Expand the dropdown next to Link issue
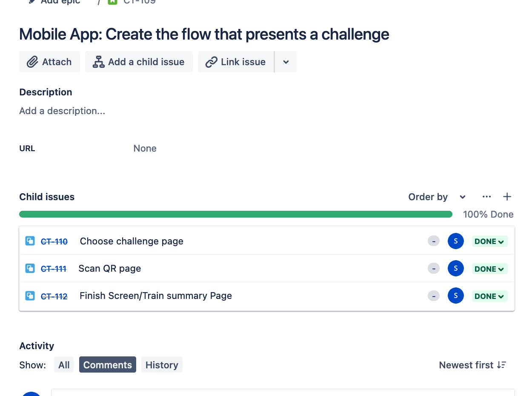 [x=286, y=62]
